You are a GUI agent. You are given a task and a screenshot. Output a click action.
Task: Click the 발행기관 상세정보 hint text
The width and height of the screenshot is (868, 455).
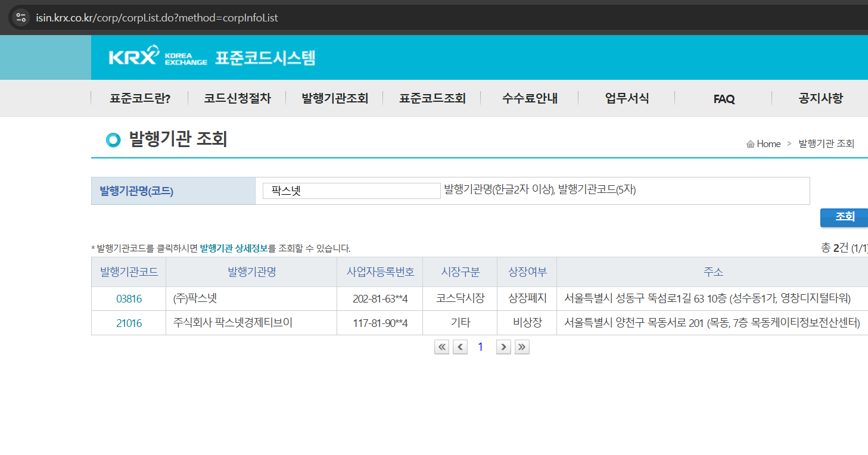[x=234, y=248]
